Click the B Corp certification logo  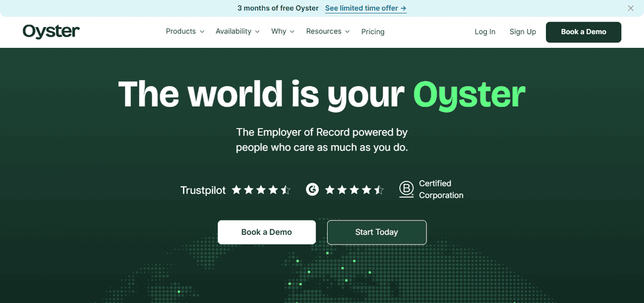pos(406,190)
